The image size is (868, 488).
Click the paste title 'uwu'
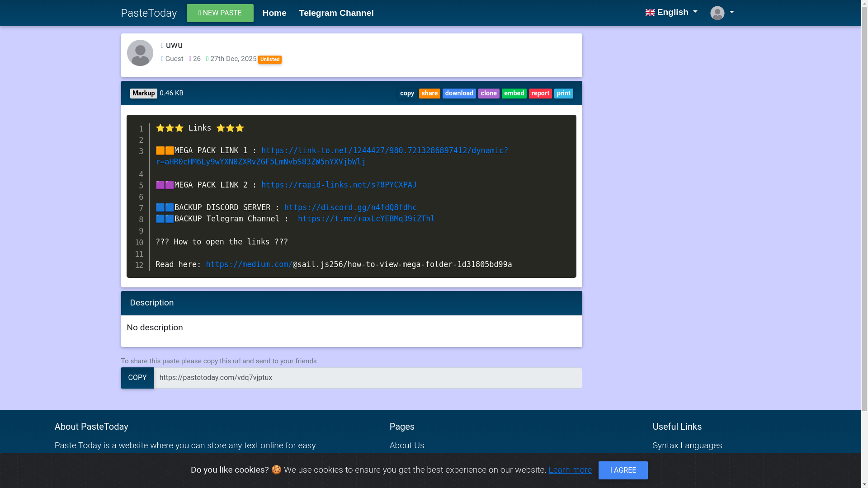174,45
